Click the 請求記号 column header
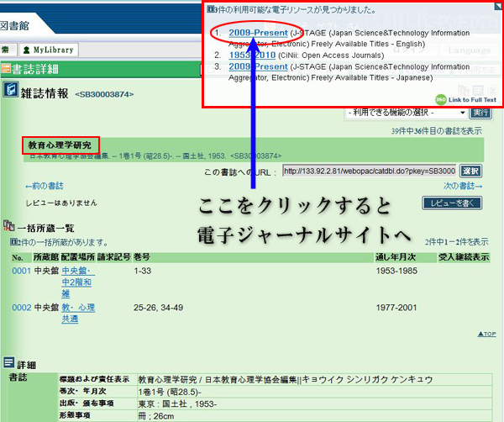504x422 pixels. tap(113, 257)
